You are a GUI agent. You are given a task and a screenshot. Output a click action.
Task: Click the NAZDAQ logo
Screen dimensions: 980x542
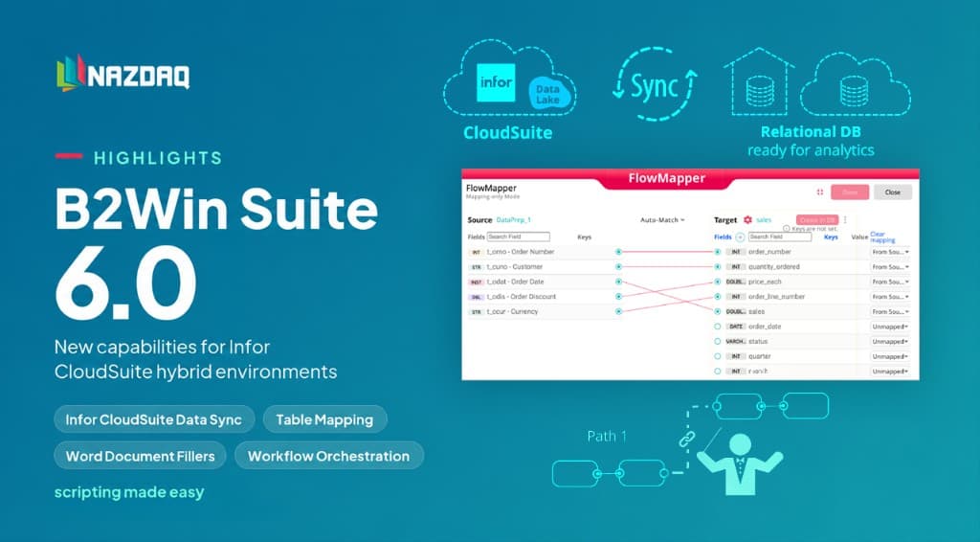[x=122, y=75]
